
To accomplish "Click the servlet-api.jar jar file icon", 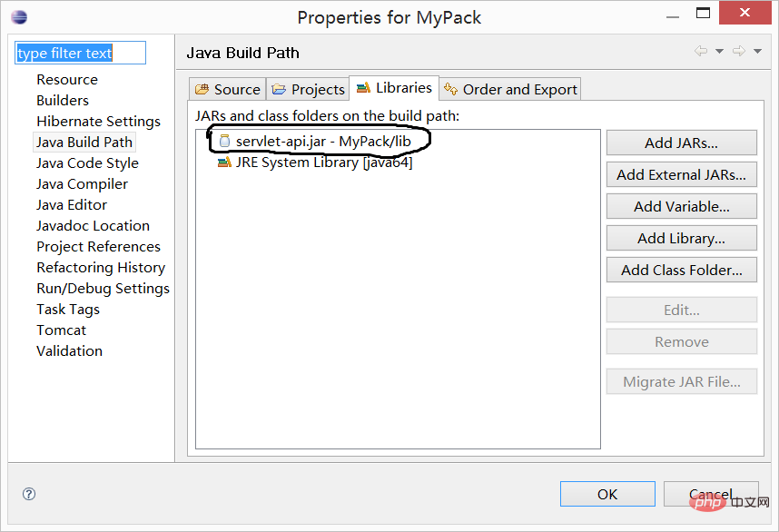I will point(224,142).
